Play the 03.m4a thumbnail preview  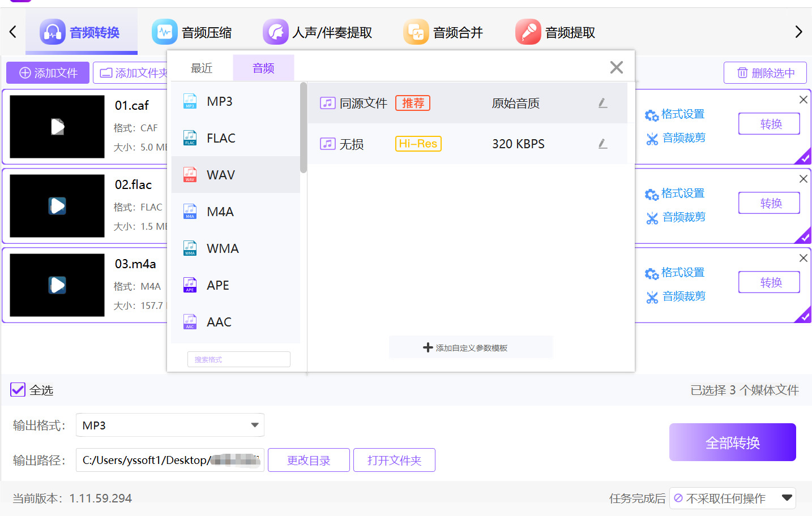57,285
